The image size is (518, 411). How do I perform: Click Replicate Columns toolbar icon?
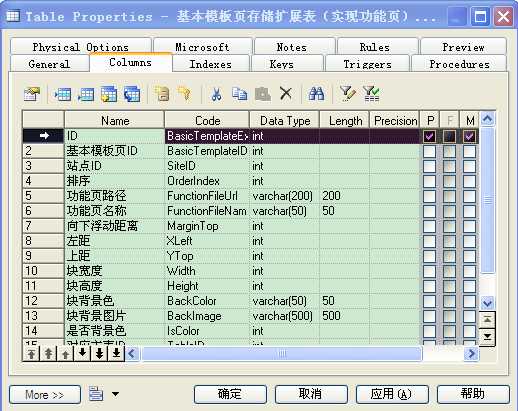[132, 94]
